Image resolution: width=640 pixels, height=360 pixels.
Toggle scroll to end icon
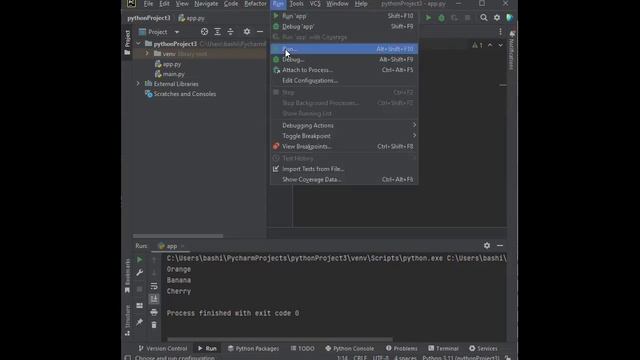(x=154, y=299)
